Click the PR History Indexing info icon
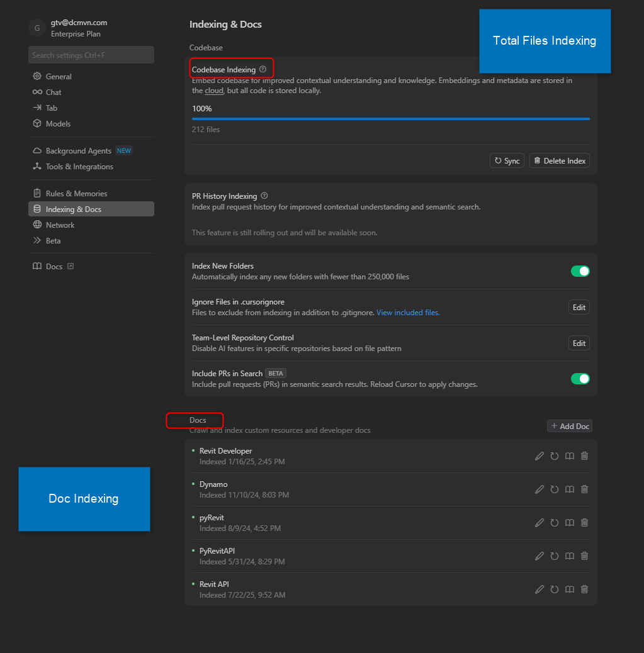Viewport: 644px width, 653px height. 264,196
